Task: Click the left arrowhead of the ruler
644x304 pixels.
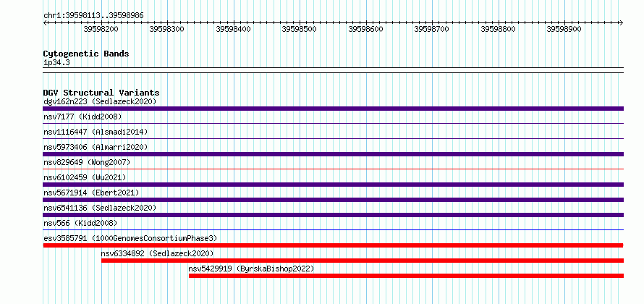Action: 45,22
